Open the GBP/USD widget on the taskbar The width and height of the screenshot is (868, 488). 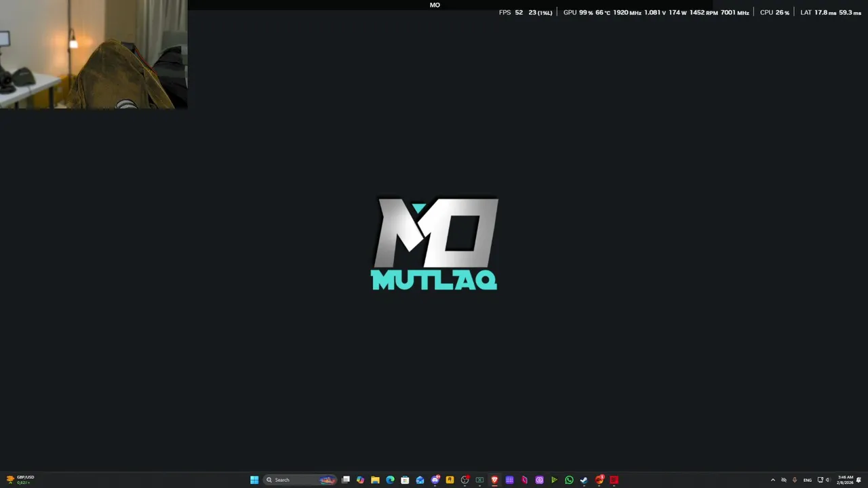[x=20, y=480]
